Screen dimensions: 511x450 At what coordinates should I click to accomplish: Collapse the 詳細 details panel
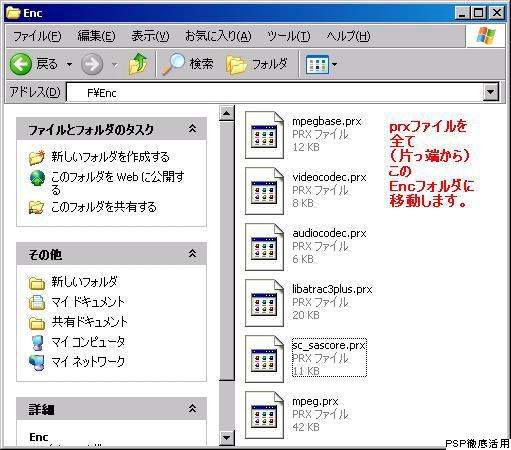tap(192, 409)
